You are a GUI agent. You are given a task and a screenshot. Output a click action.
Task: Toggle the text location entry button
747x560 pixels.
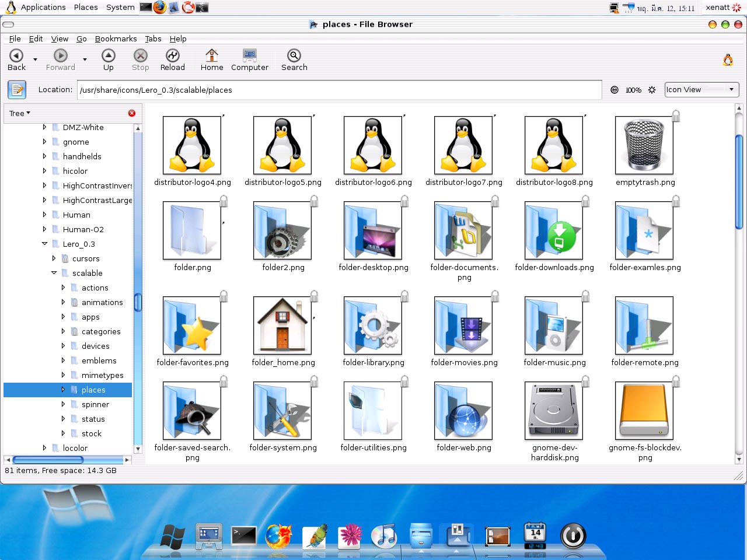(17, 90)
